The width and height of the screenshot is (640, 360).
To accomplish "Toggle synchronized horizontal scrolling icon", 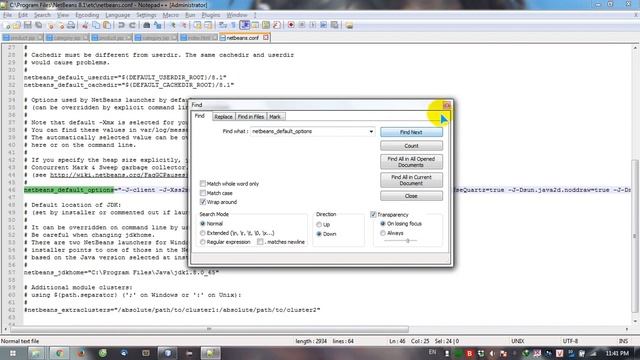I will 209,25.
